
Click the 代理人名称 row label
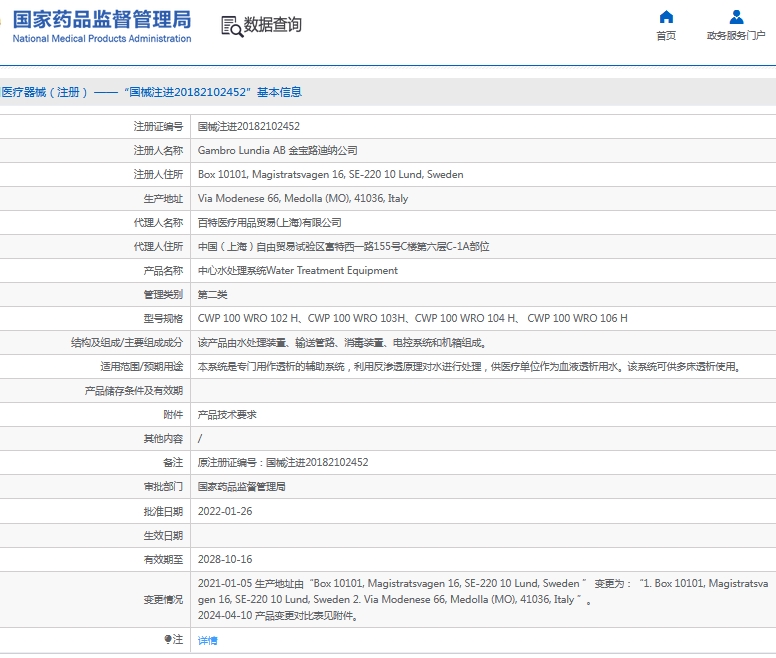[158, 223]
